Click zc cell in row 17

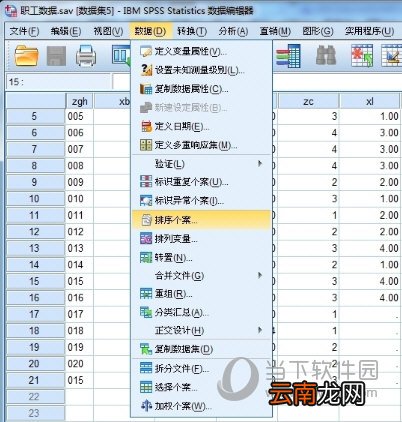[x=308, y=314]
